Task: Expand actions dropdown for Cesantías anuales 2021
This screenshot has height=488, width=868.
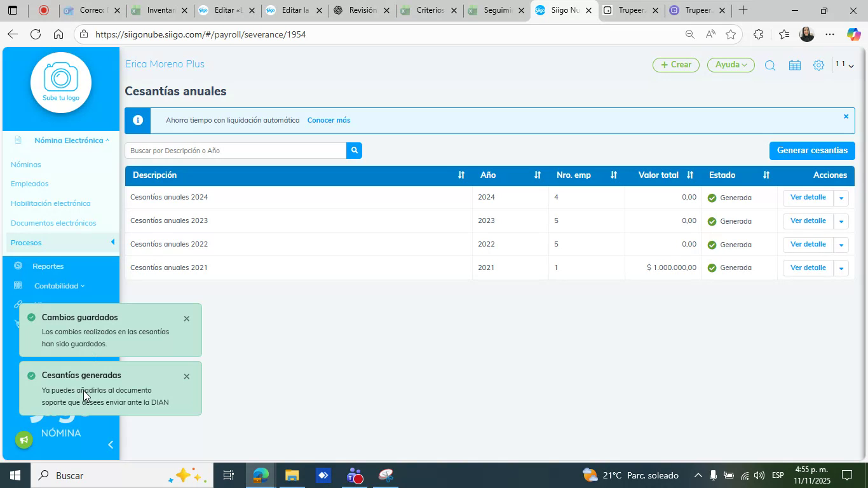Action: 841,268
